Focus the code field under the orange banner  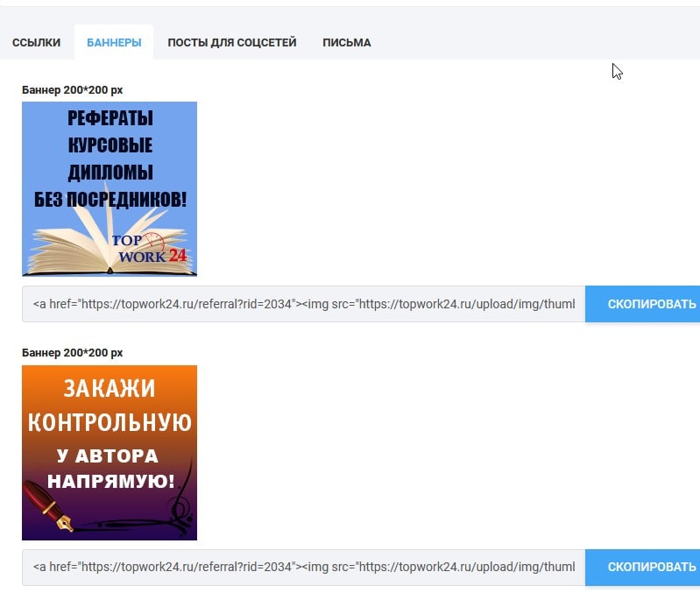[304, 567]
